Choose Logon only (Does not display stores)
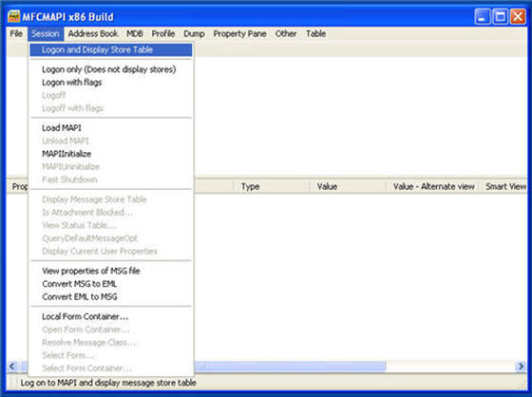532x397 pixels. (x=111, y=69)
